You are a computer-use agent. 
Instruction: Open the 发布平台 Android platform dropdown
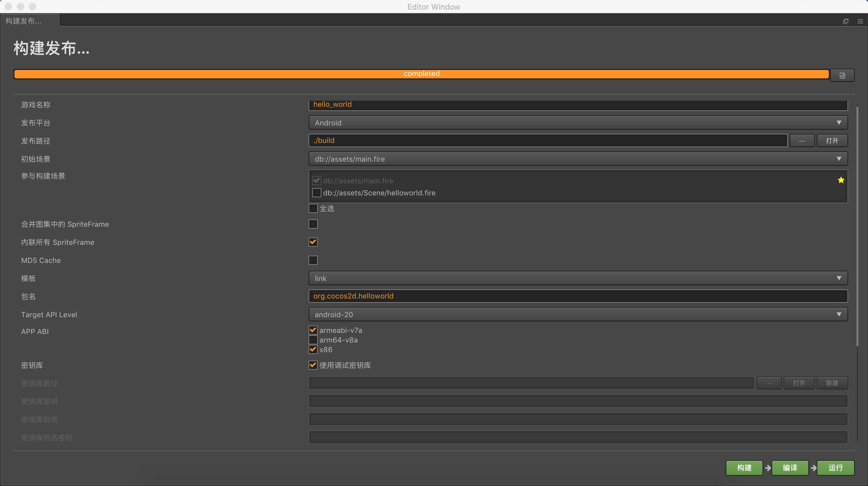click(577, 123)
